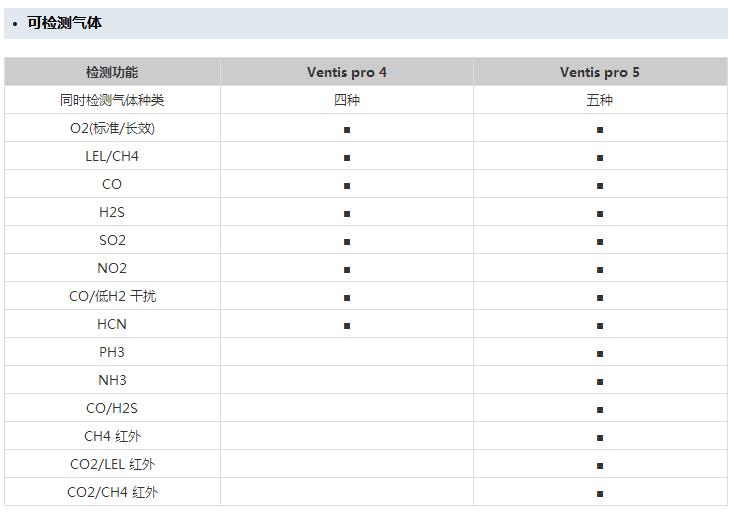
Task: Select the CO2/LEL 红外 row label
Action: point(112,464)
